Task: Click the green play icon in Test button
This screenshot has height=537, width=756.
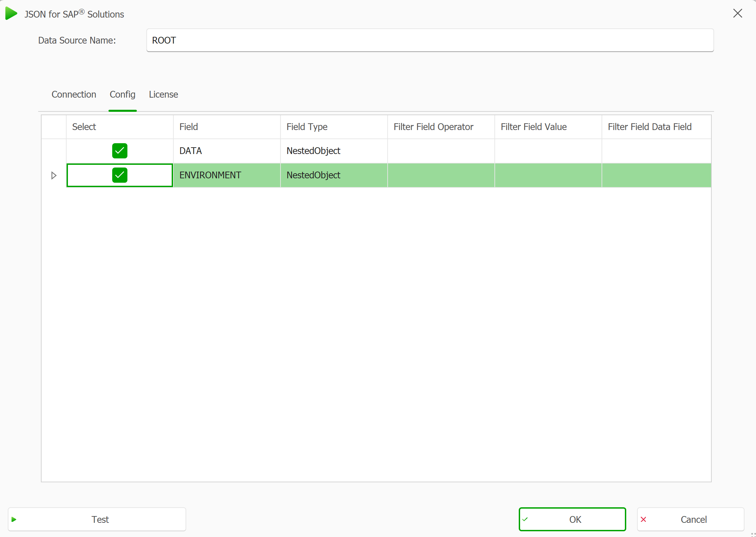Action: click(14, 519)
